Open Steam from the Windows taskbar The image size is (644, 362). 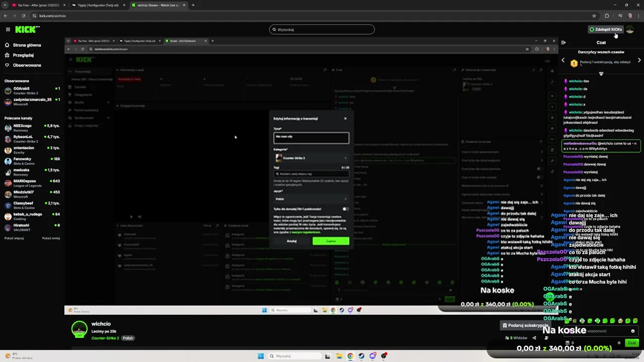click(x=361, y=356)
